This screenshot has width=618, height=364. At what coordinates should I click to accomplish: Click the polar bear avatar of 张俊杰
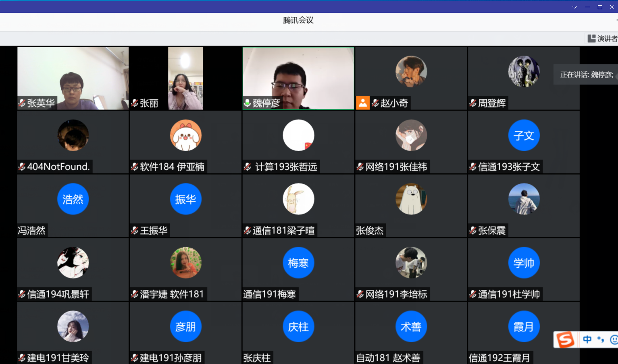point(411,199)
